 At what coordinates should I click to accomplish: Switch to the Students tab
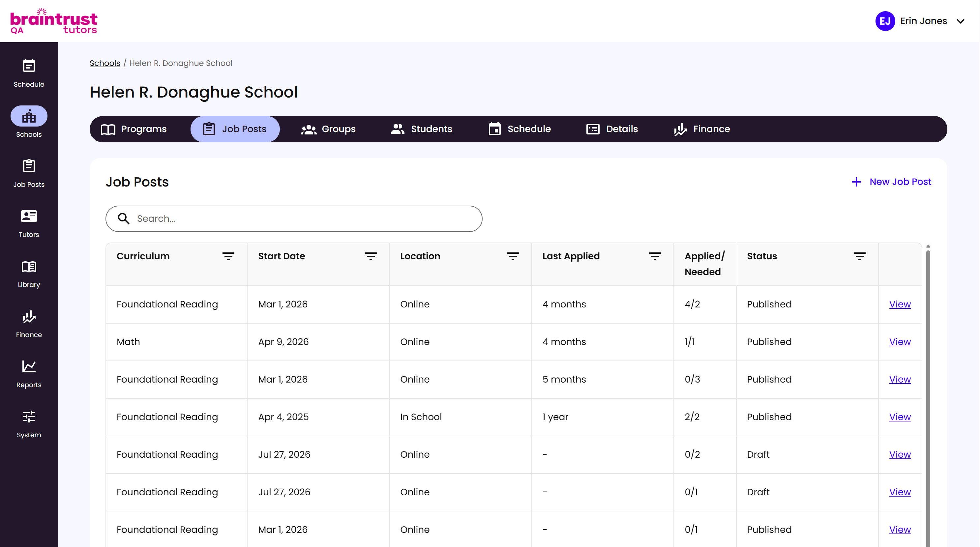pos(422,129)
